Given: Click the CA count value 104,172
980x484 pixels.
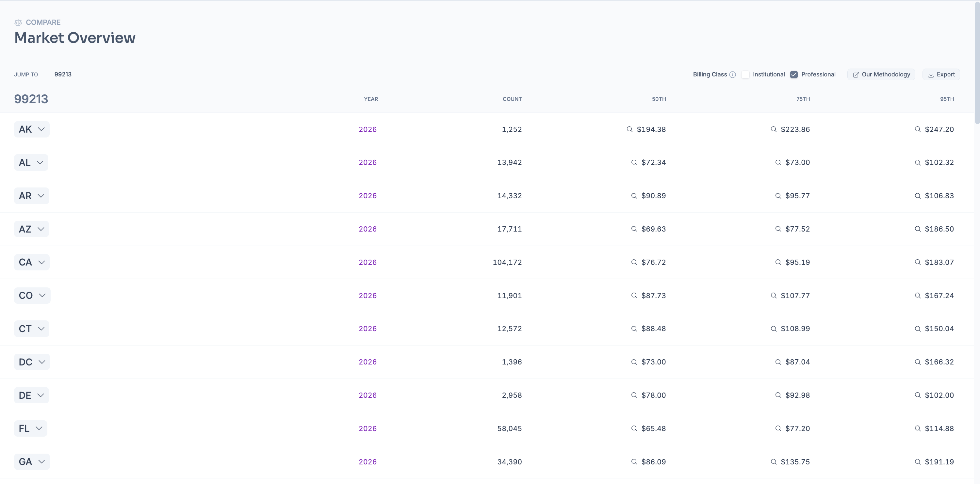Looking at the screenshot, I should [x=507, y=262].
